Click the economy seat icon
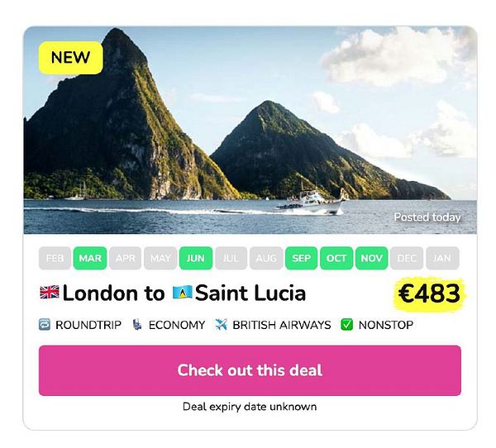496x448 pixels. tap(136, 325)
